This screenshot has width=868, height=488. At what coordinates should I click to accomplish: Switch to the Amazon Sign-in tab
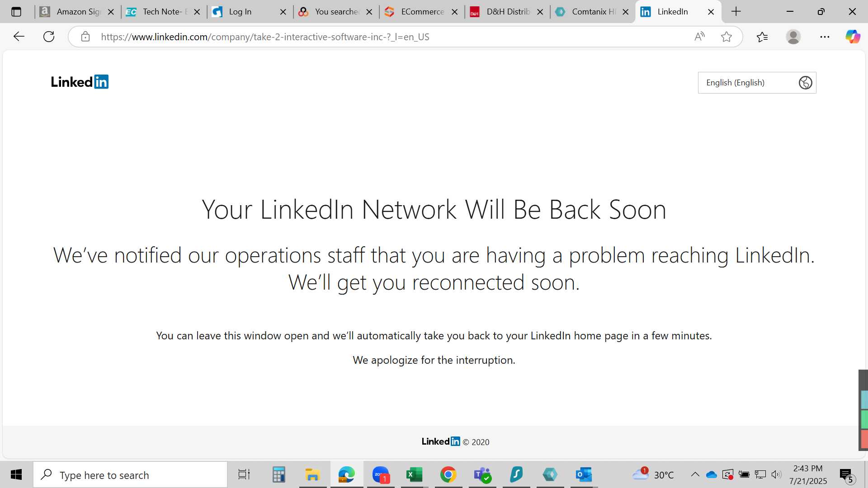pyautogui.click(x=77, y=12)
